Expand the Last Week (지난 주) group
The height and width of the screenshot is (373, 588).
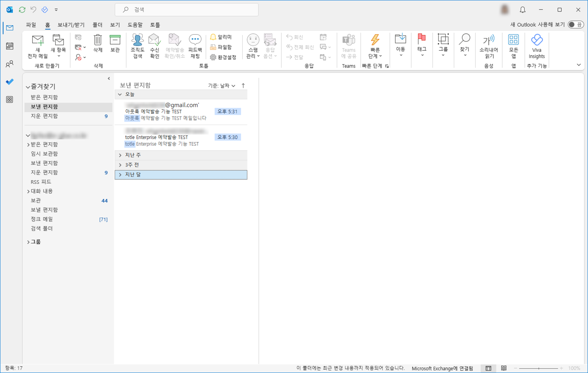point(120,155)
